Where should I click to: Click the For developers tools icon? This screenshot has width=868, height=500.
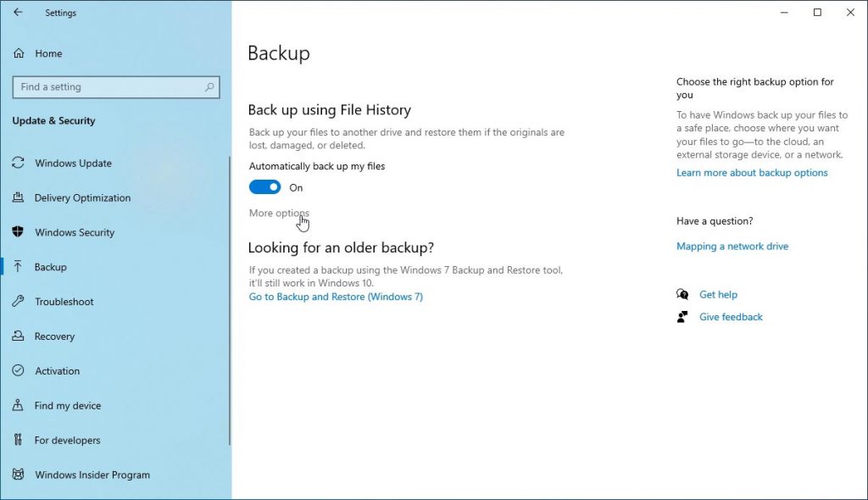[x=18, y=440]
